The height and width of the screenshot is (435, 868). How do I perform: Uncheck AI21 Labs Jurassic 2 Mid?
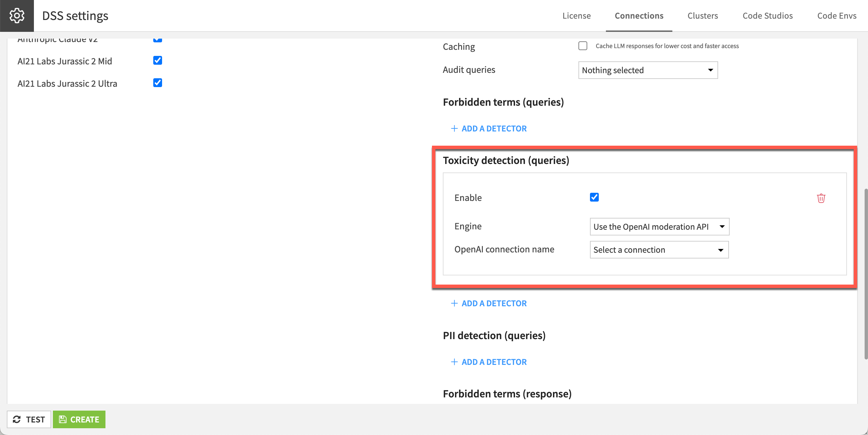[x=157, y=61]
